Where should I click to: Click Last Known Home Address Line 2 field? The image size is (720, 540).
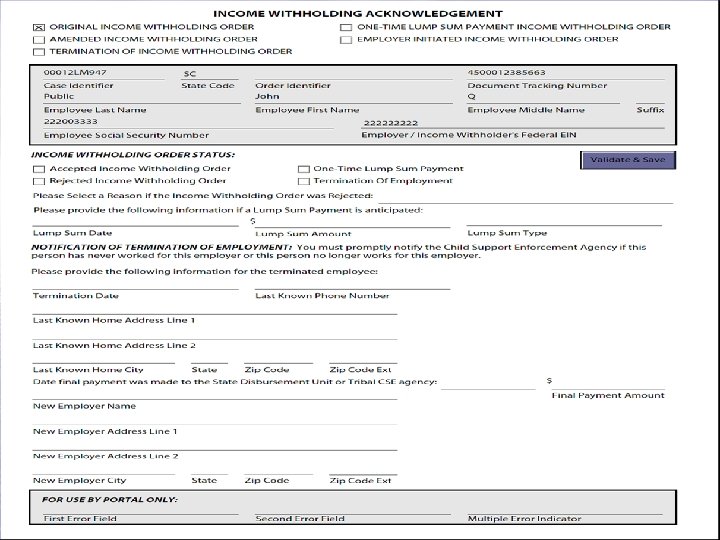click(x=215, y=333)
